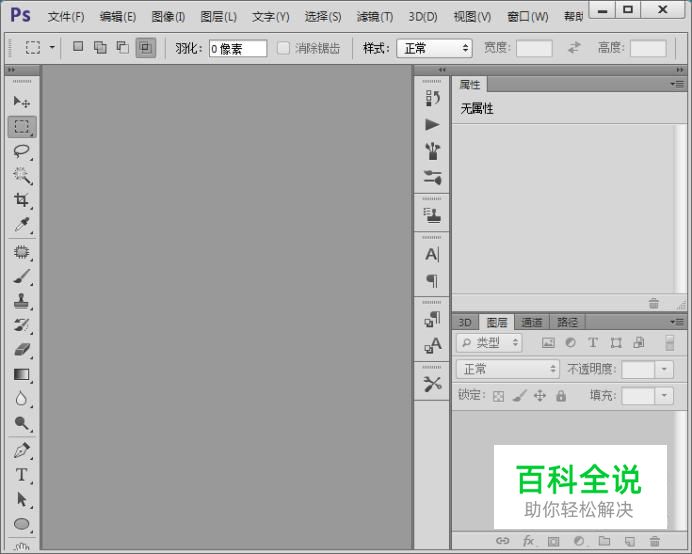Viewport: 692px width, 554px height.
Task: Select the History Brush tool
Action: [21, 325]
